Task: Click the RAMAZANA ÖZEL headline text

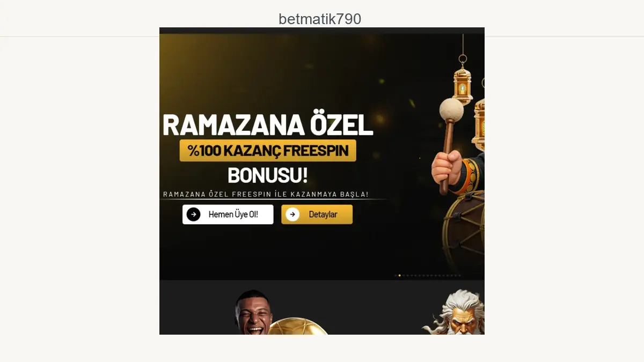Action: 267,124
